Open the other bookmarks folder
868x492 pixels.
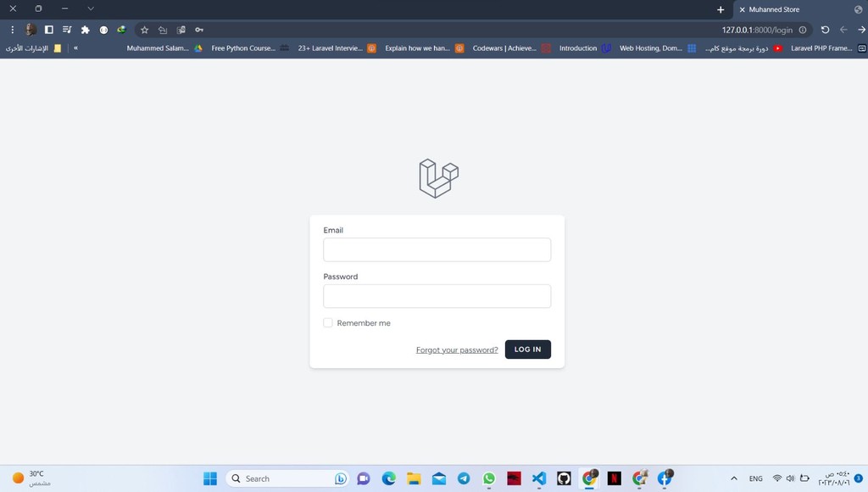(x=34, y=48)
